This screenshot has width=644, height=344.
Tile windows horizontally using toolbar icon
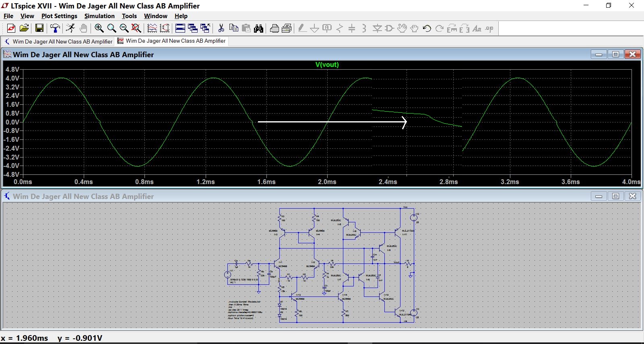(180, 28)
